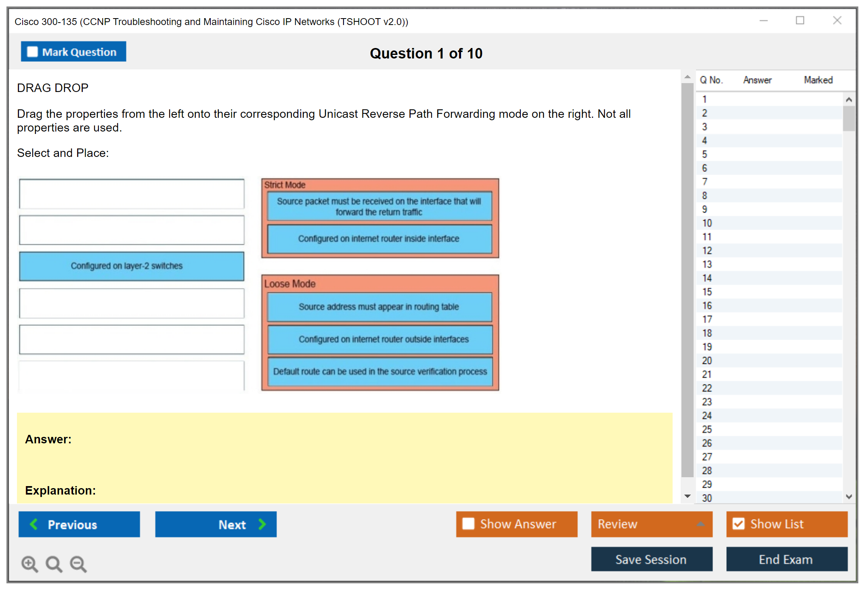The height and width of the screenshot is (593, 868).
Task: Select question 10 in the list
Action: click(707, 223)
